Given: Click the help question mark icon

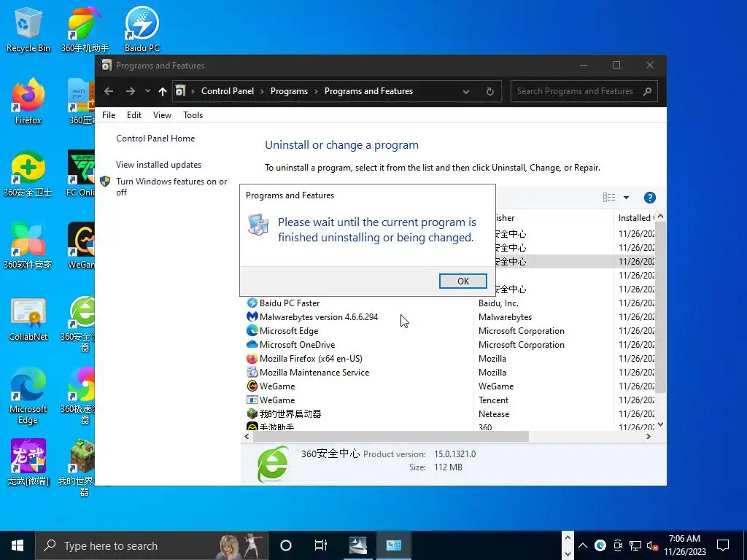Looking at the screenshot, I should click(649, 198).
